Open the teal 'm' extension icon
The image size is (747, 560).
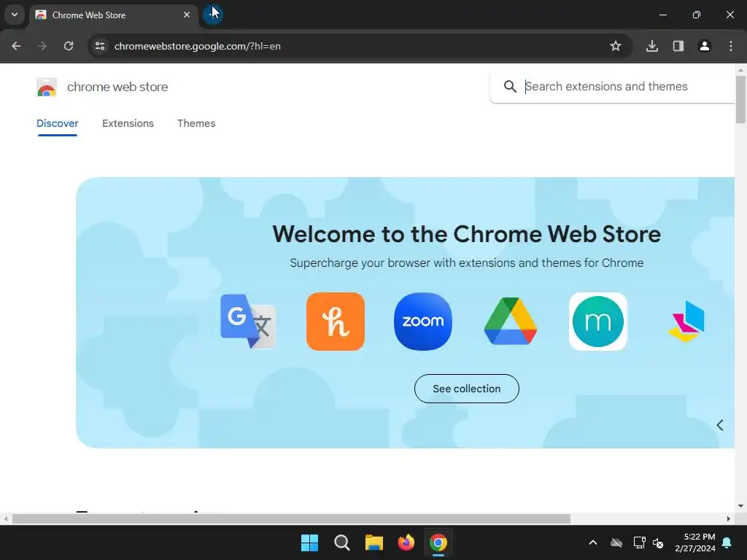598,322
